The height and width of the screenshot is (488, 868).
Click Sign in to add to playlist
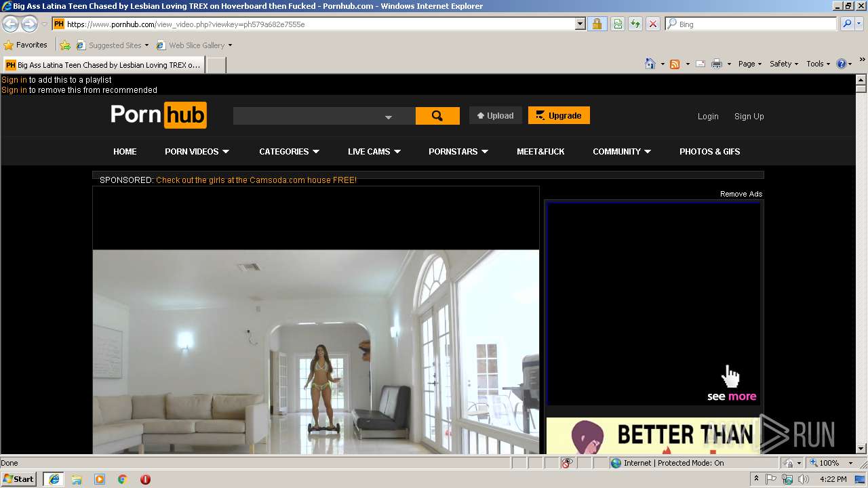(x=14, y=80)
